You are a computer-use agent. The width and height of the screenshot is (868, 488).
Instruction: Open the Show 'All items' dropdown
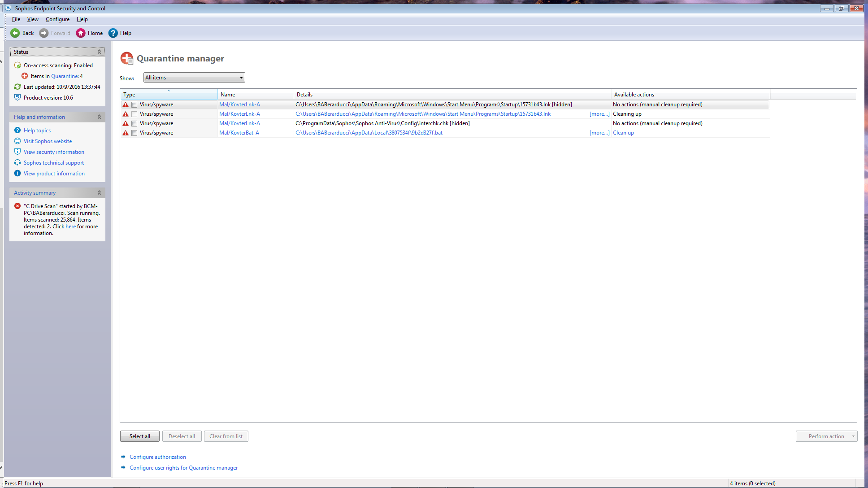click(x=194, y=78)
